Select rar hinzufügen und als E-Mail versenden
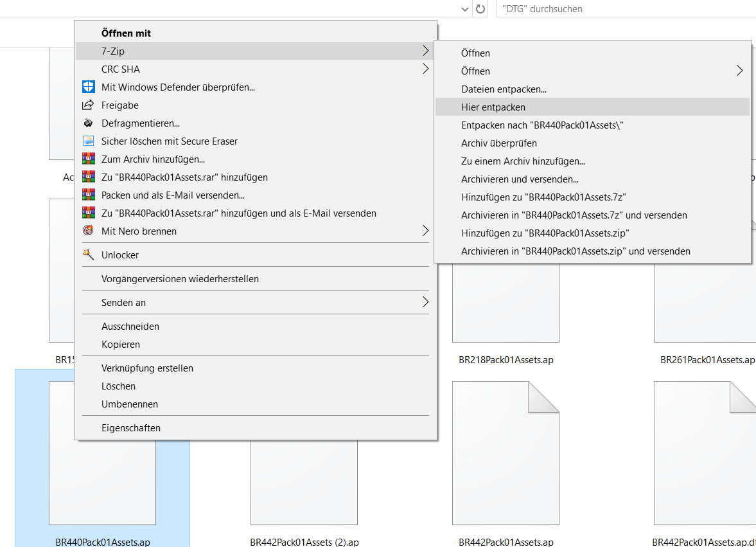 (256, 213)
